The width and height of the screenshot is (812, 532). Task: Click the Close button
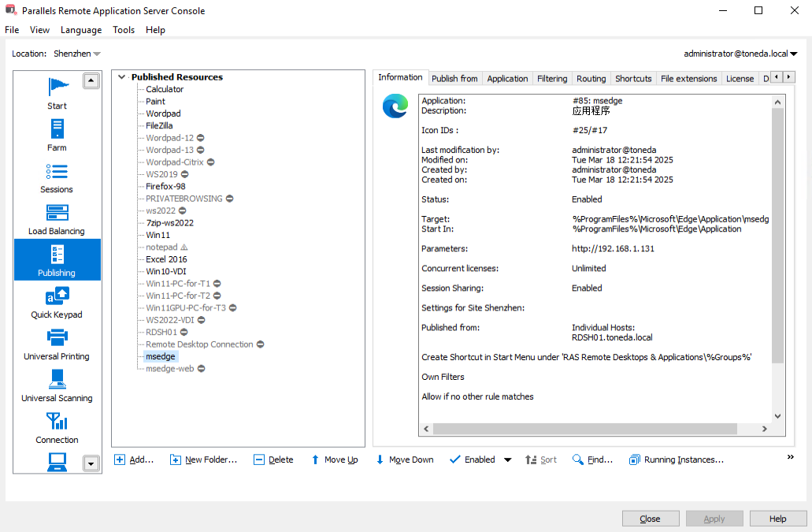click(x=650, y=519)
